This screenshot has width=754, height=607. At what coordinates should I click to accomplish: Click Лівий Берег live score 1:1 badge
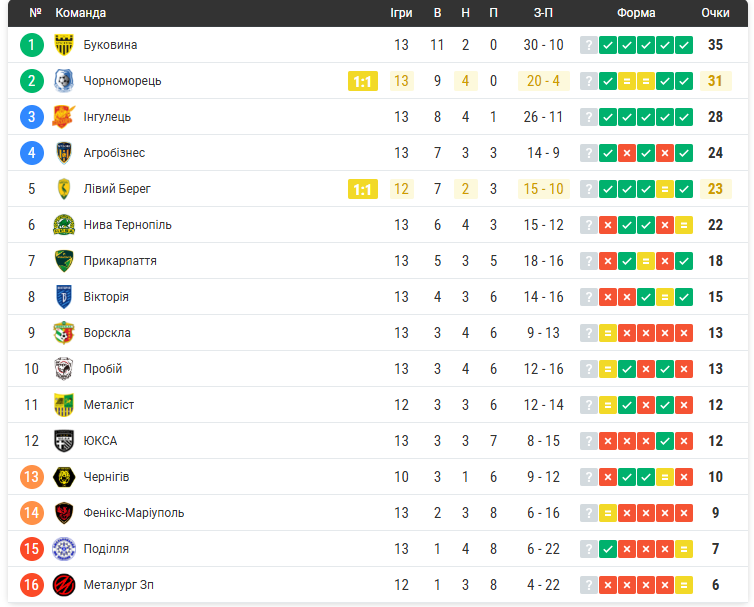click(363, 190)
